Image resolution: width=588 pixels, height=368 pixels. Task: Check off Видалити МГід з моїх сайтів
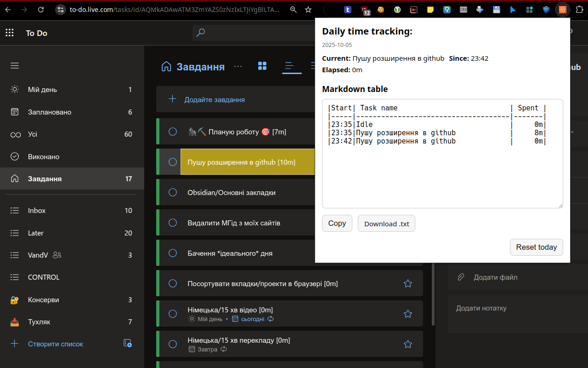click(x=173, y=223)
